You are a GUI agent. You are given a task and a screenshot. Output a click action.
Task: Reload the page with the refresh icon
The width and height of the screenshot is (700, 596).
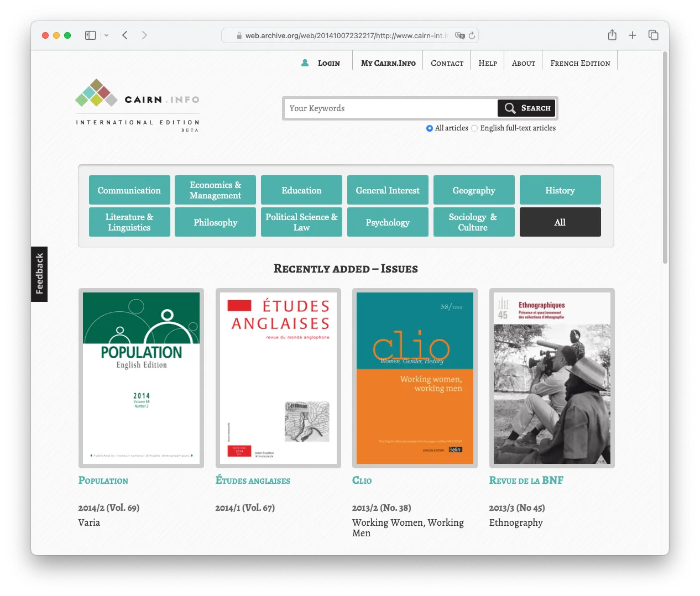pyautogui.click(x=472, y=35)
